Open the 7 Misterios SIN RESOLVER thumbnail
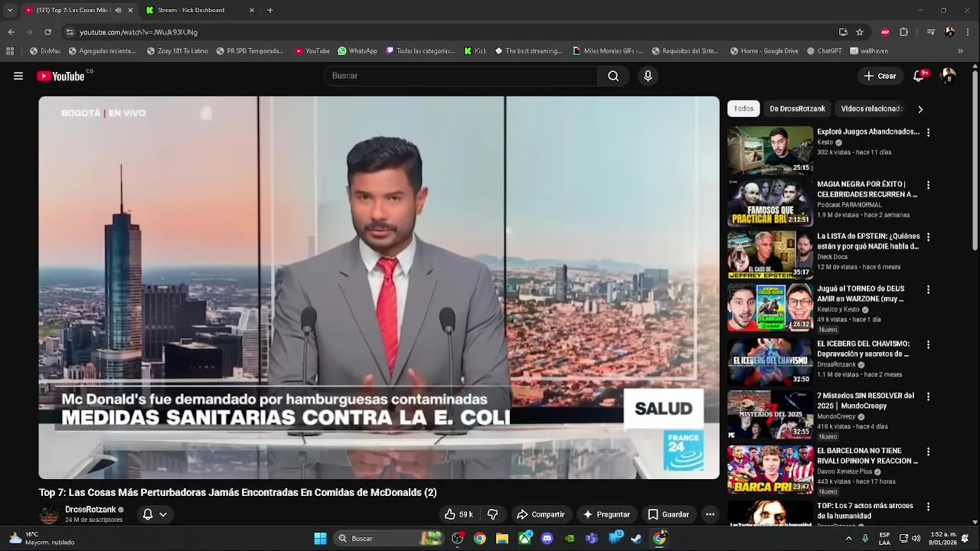980x551 pixels. point(770,415)
